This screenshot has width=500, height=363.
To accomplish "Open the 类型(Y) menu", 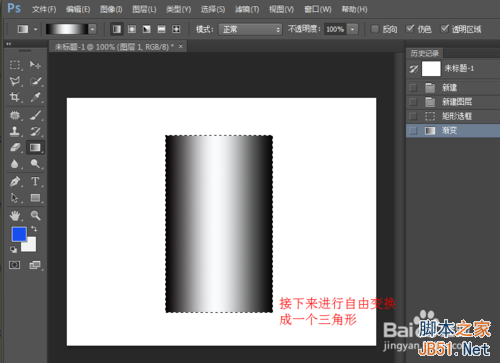I will tap(179, 9).
